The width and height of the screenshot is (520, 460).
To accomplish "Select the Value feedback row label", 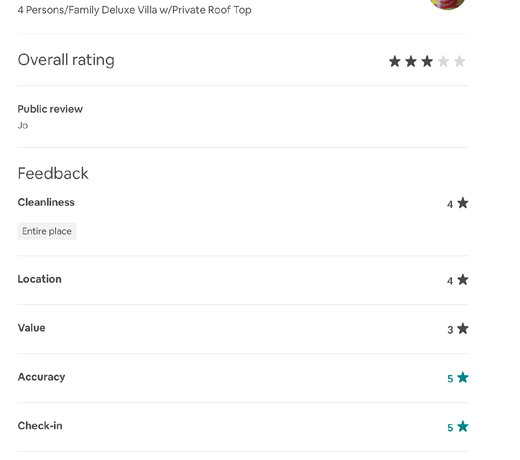I will (31, 328).
